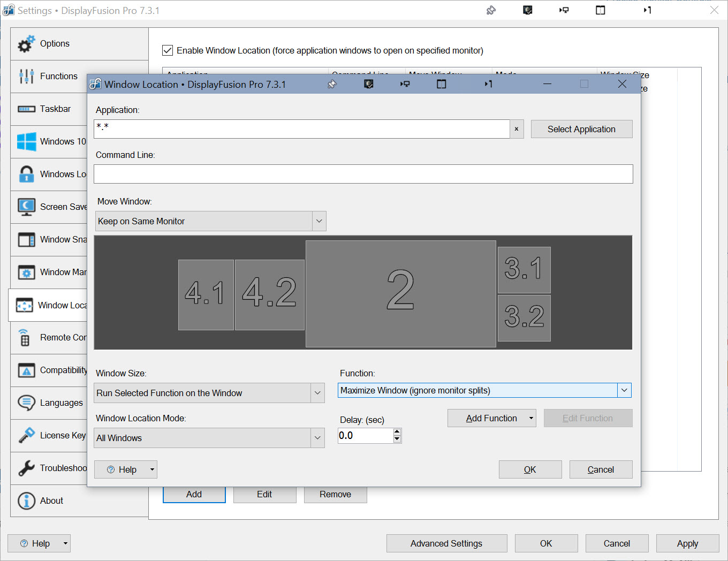Screen dimensions: 728x561
Task: Click the split-window icon in Window Location titlebar
Action: coord(441,84)
